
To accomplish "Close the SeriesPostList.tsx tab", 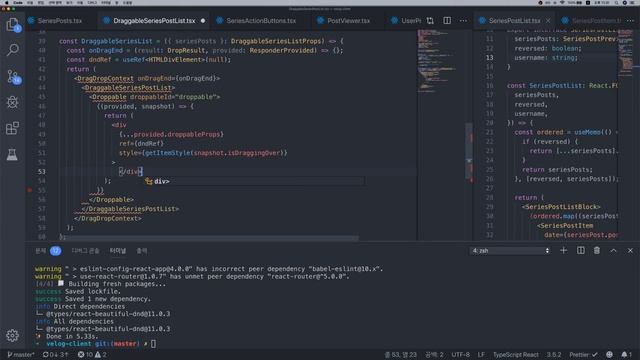I will [548, 20].
